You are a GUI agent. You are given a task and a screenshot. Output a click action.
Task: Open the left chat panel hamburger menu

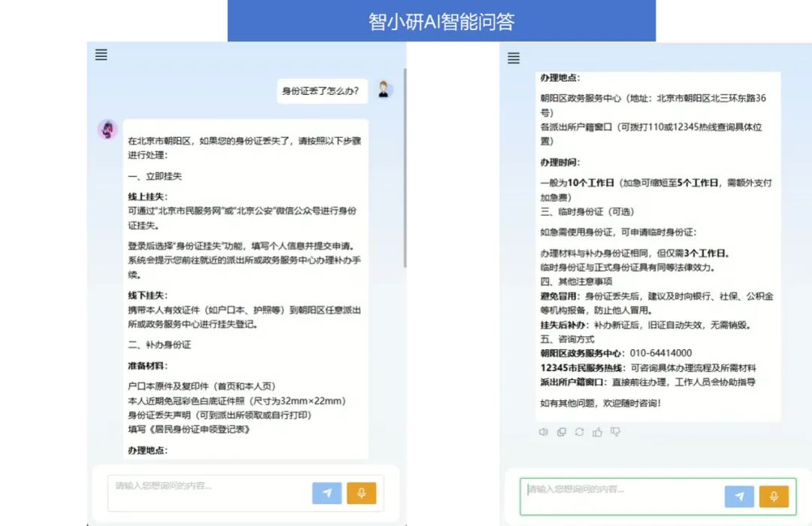(101, 54)
